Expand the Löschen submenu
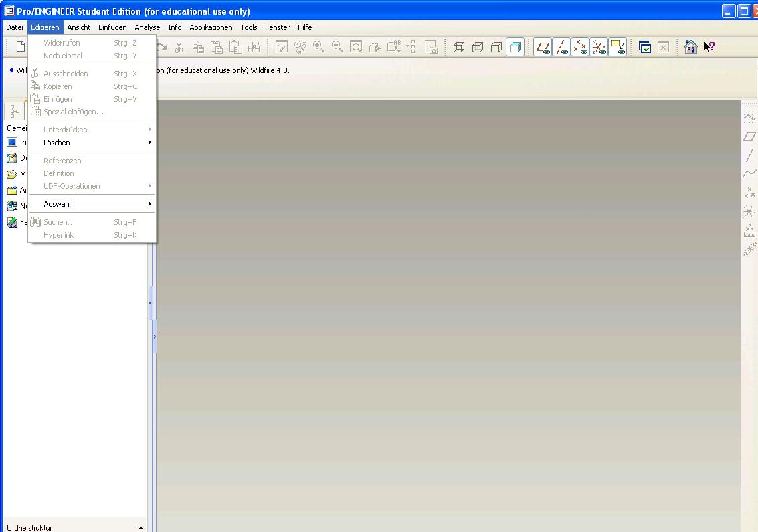The height and width of the screenshot is (532, 758). (x=92, y=143)
